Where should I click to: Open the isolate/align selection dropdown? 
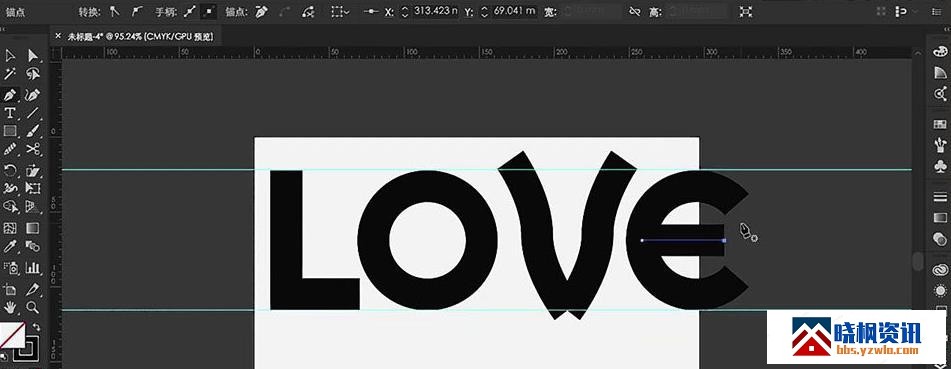point(340,11)
